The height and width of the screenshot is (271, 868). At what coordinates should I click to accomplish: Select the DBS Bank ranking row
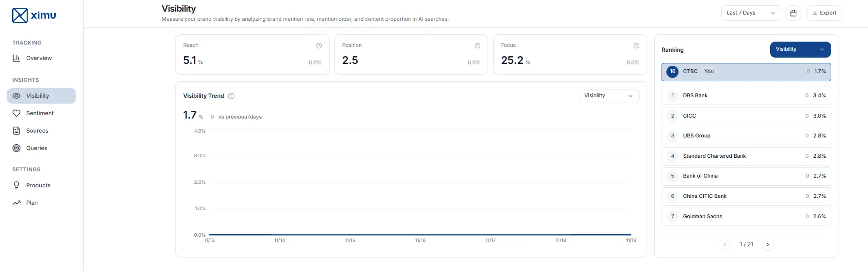746,96
